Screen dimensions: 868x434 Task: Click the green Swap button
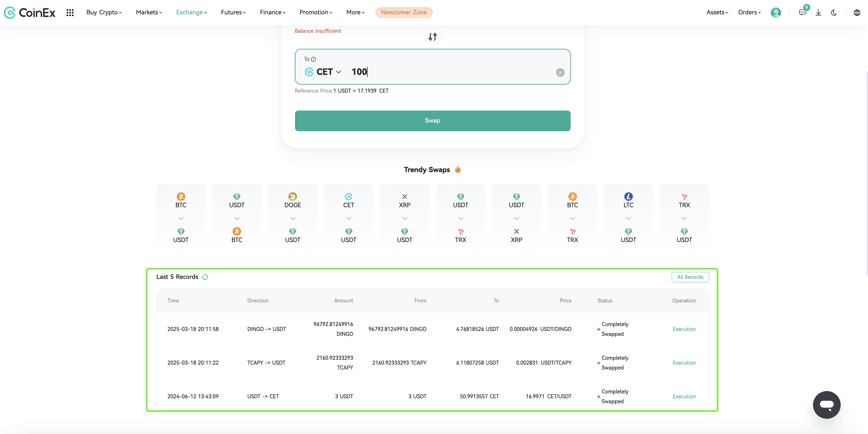(x=432, y=121)
